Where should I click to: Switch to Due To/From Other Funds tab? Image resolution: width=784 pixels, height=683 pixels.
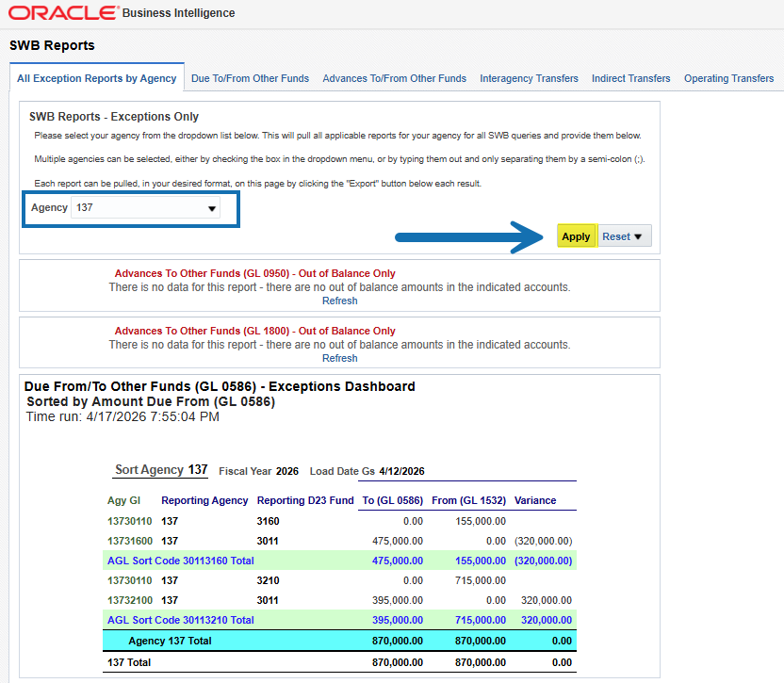tap(250, 78)
